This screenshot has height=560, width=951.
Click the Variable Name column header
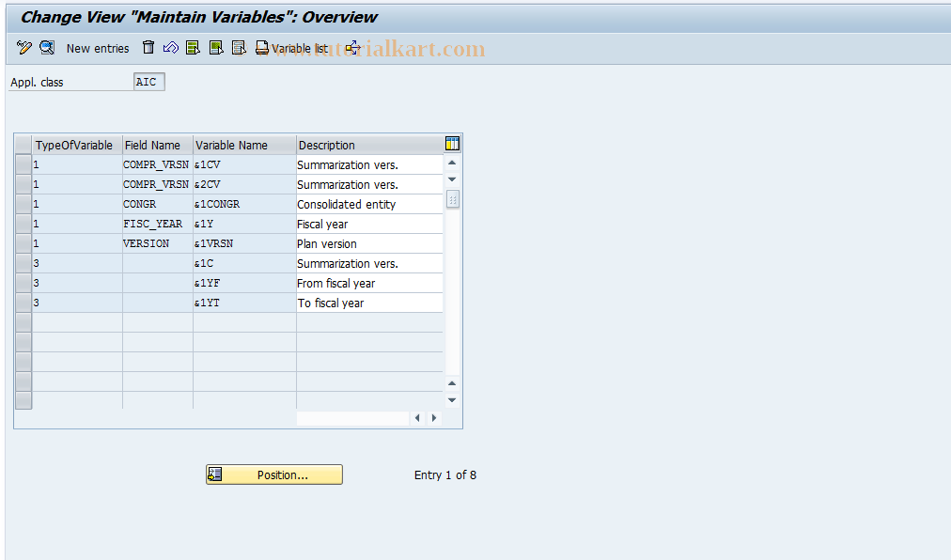coord(244,145)
